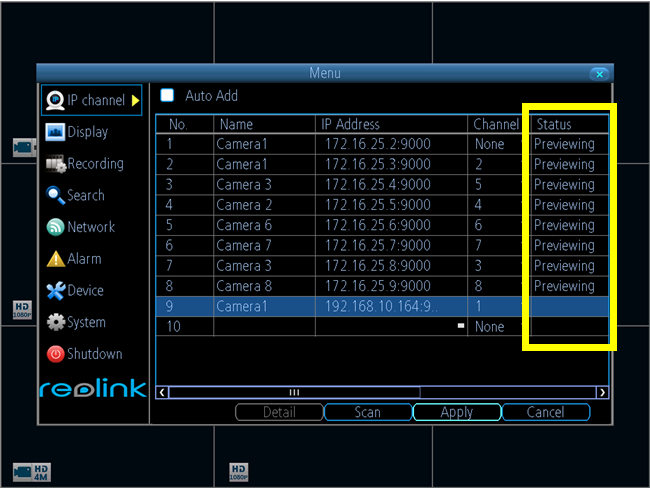Go to System settings
Viewport: 650px width, 488px height.
click(x=76, y=322)
